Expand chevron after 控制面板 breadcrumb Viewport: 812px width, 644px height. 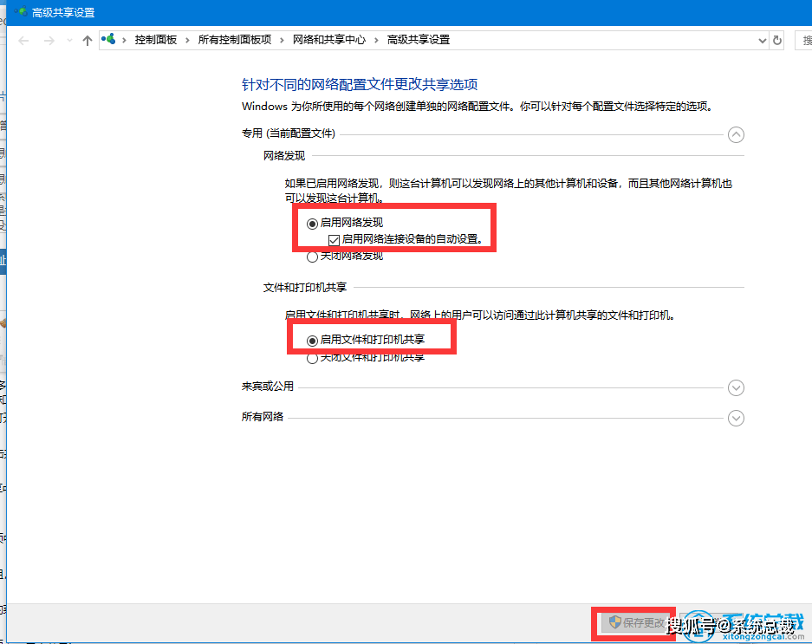[187, 41]
